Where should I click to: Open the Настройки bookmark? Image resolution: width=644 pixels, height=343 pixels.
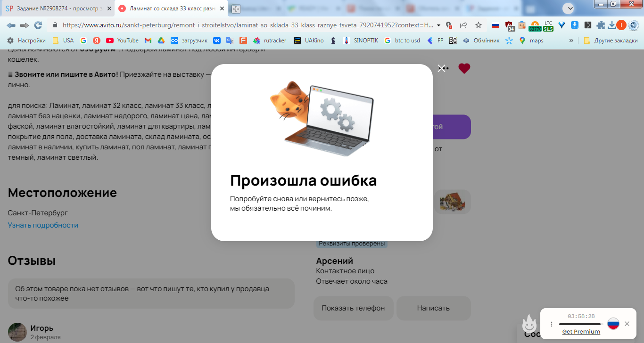coord(26,41)
